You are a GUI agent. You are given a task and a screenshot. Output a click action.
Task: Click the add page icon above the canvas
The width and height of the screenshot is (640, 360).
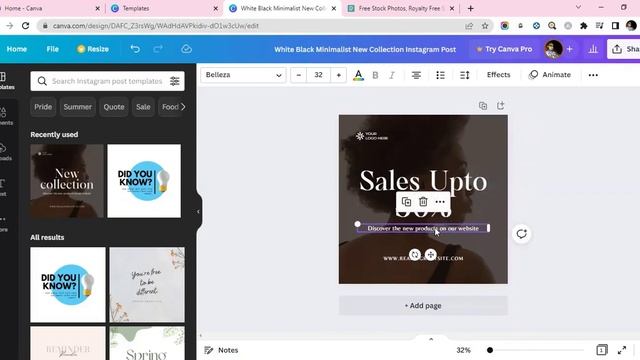point(500,106)
